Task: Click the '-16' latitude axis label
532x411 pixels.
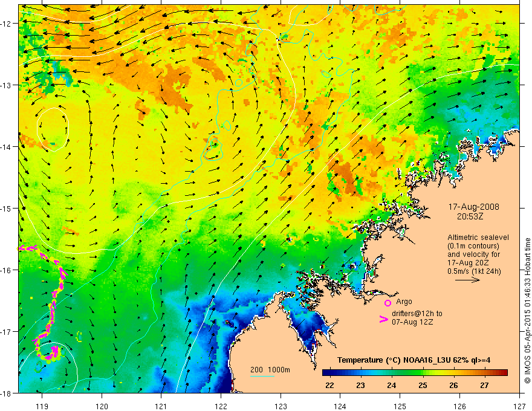Action: click(6, 270)
